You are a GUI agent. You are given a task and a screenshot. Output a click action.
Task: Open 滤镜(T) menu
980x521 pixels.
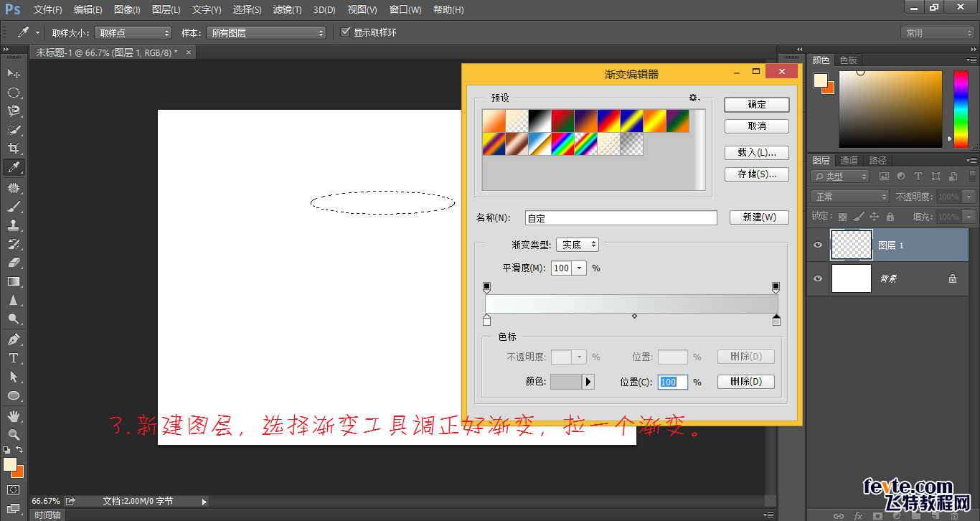(287, 10)
